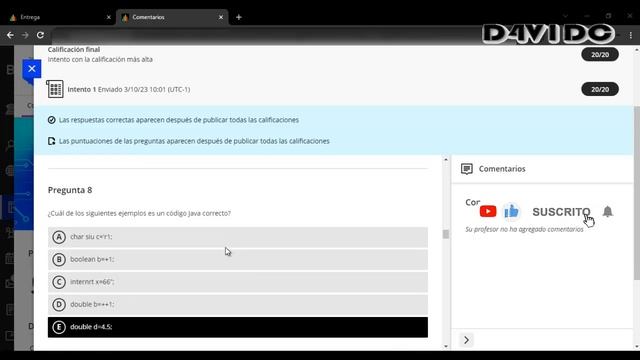This screenshot has height=360, width=640.
Task: Click the page right scrollbar thumb
Action: point(637,193)
